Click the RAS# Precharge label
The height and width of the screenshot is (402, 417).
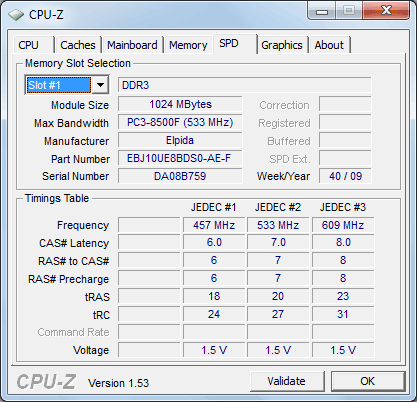pos(69,279)
